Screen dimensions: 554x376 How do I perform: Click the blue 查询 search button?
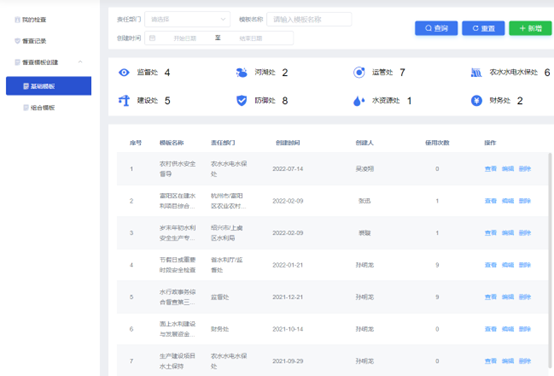[436, 28]
